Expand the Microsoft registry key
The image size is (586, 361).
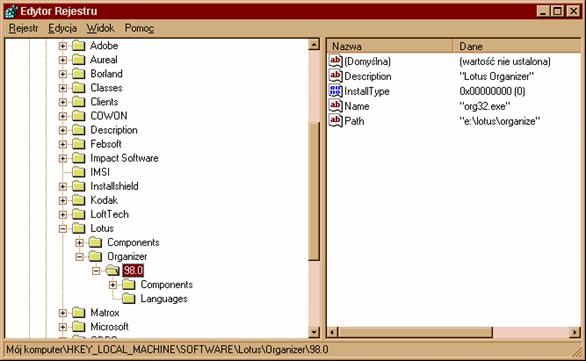[x=63, y=327]
